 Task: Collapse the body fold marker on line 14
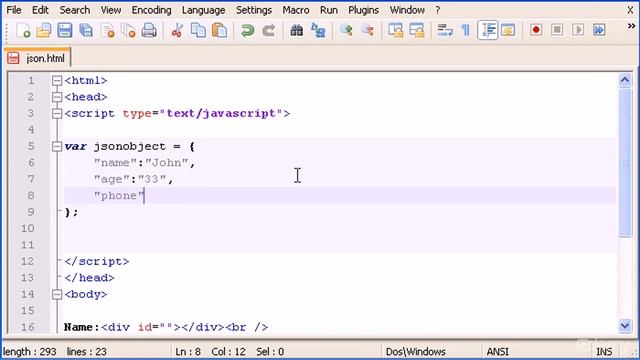point(57,294)
